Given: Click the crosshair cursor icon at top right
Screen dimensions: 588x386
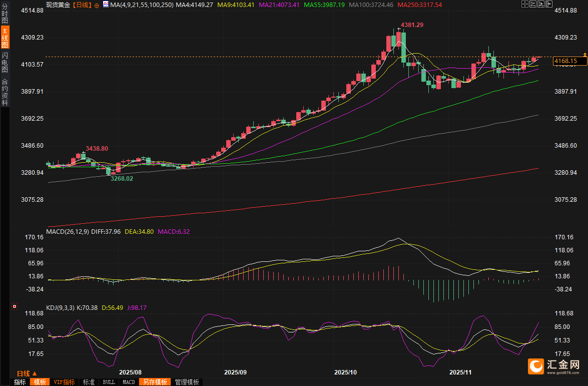Looking at the screenshot, I should [524, 4].
